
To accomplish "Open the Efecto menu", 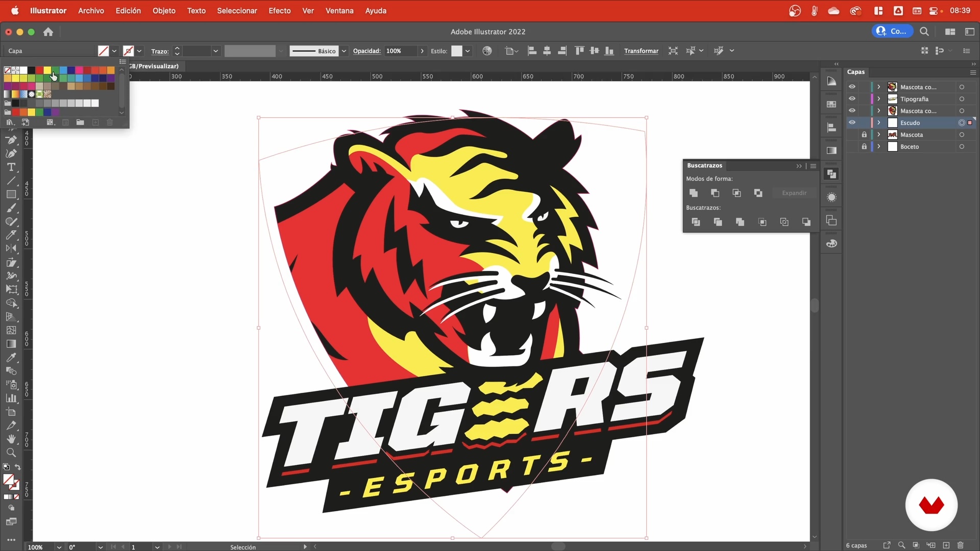I will [280, 11].
